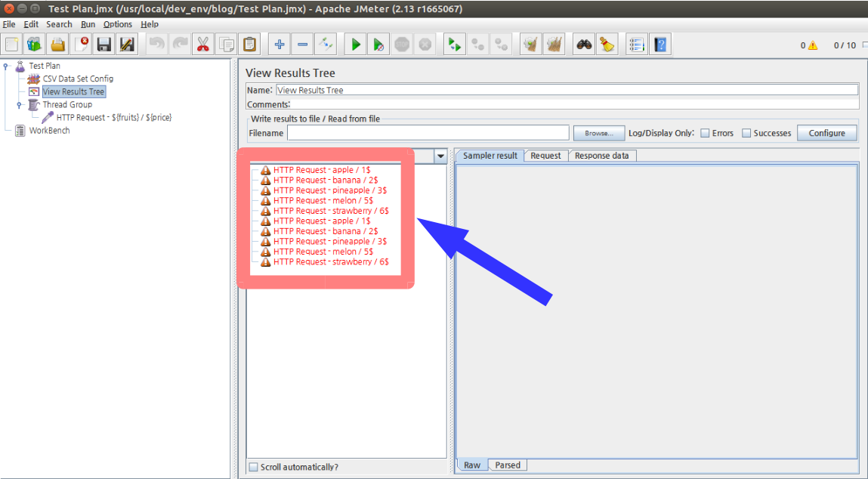Start the test with green play icon

click(356, 45)
